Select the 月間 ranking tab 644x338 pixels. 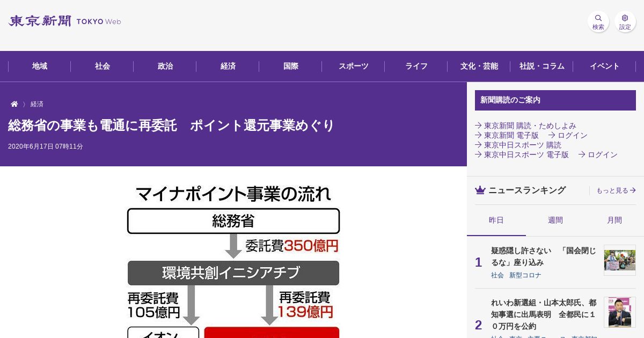pyautogui.click(x=614, y=221)
